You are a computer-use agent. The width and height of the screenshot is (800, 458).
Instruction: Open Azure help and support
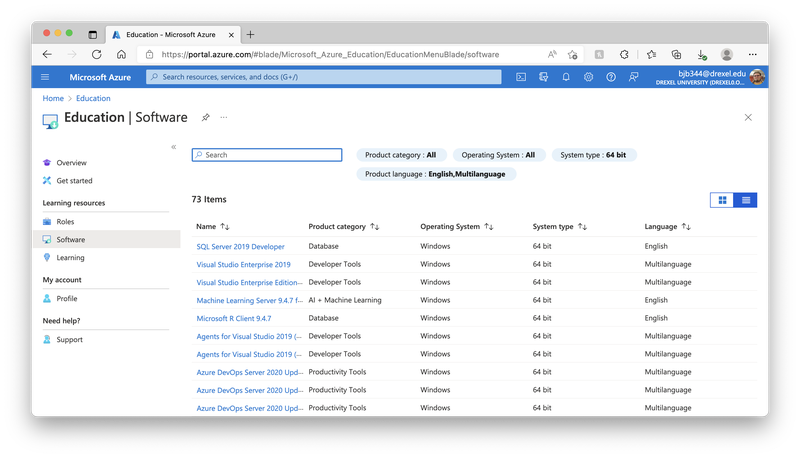click(611, 77)
